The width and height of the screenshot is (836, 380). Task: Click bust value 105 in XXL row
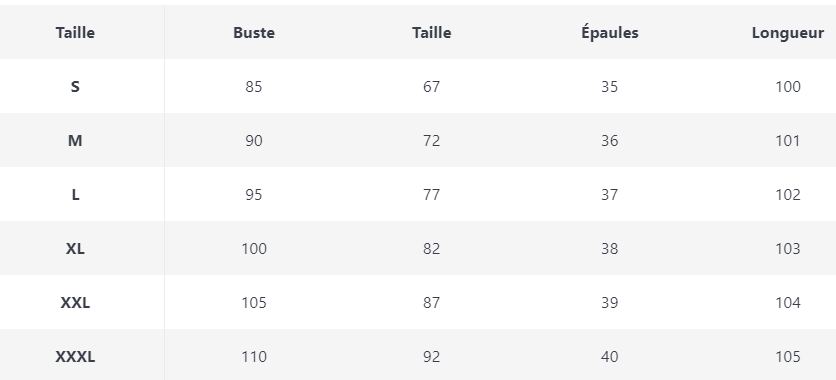[x=254, y=303]
